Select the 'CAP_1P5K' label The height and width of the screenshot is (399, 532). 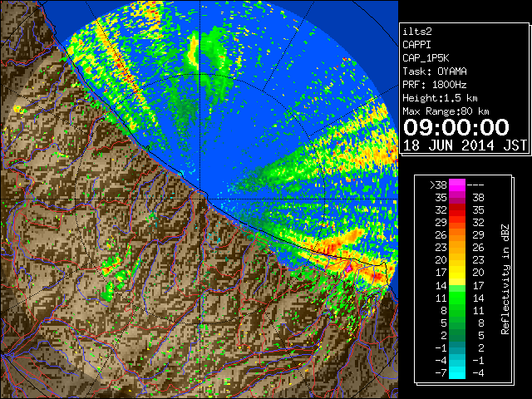(426, 58)
